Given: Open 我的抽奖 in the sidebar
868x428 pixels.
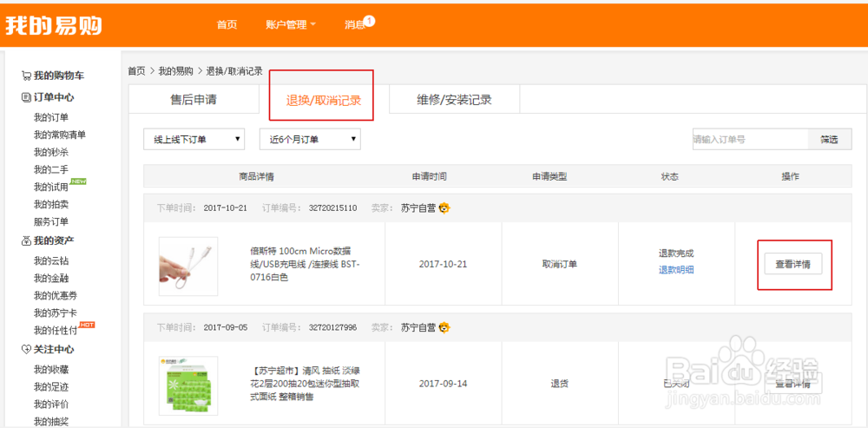Looking at the screenshot, I should [51, 421].
